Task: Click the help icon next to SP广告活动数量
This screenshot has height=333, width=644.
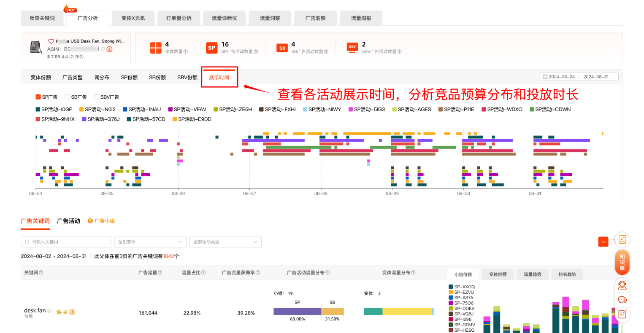Action: (x=256, y=51)
